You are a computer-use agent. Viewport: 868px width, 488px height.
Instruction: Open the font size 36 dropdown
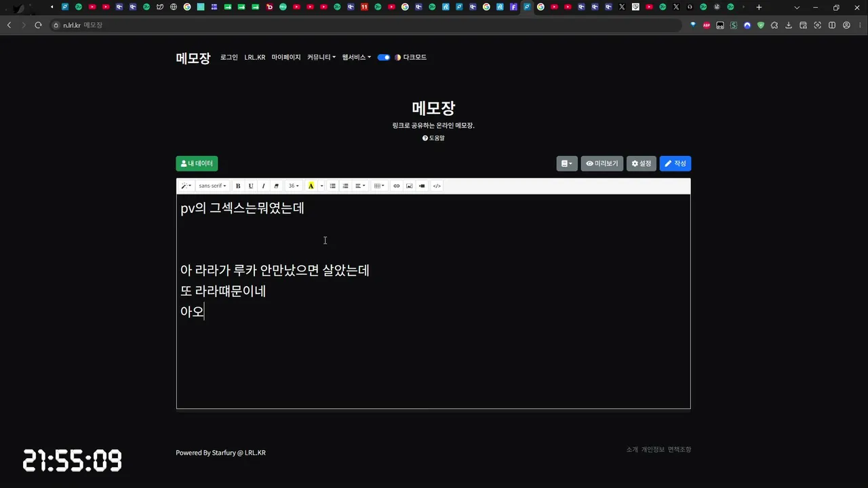tap(294, 186)
